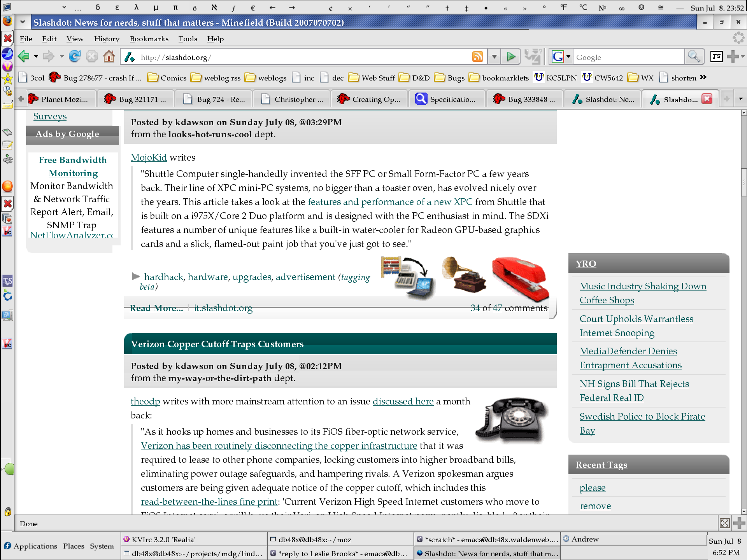Insert the pi symbol from the character palette

[175, 7]
